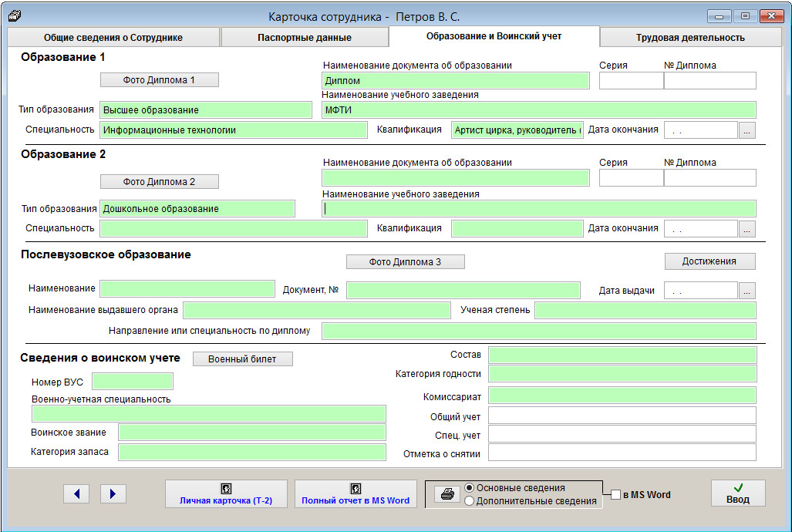Viewport: 792px width, 532px height.
Task: Click the next employee arrow
Action: (x=113, y=493)
